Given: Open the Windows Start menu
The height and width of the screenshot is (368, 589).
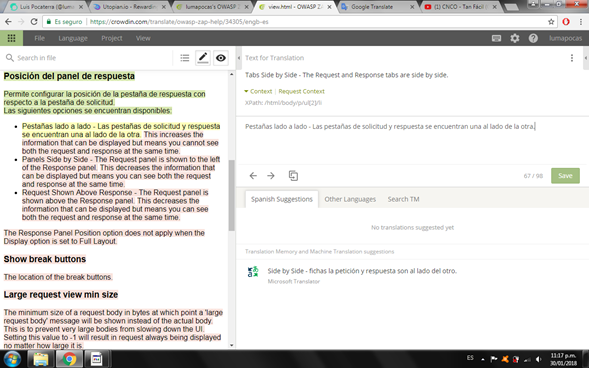Looking at the screenshot, I should pyautogui.click(x=12, y=359).
